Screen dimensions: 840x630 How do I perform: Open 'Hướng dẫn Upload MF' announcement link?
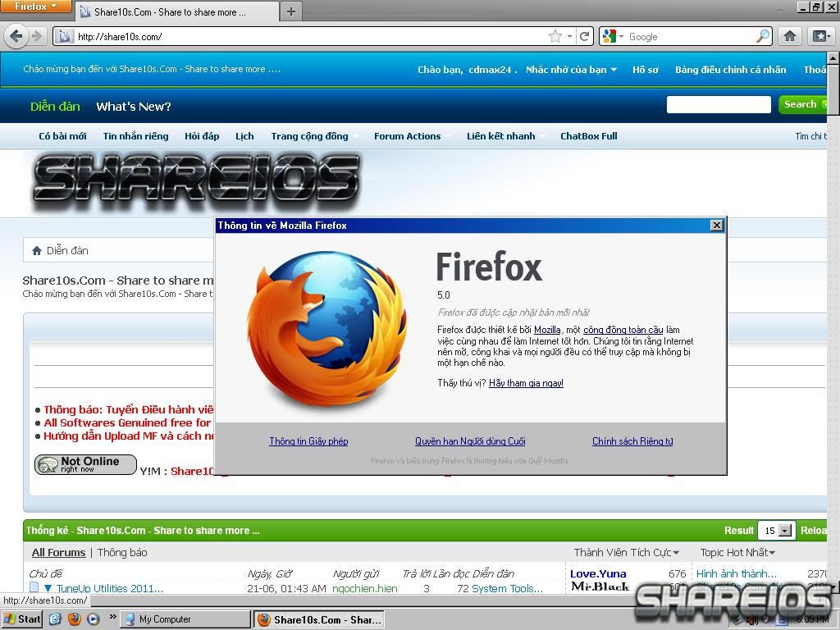tap(129, 436)
